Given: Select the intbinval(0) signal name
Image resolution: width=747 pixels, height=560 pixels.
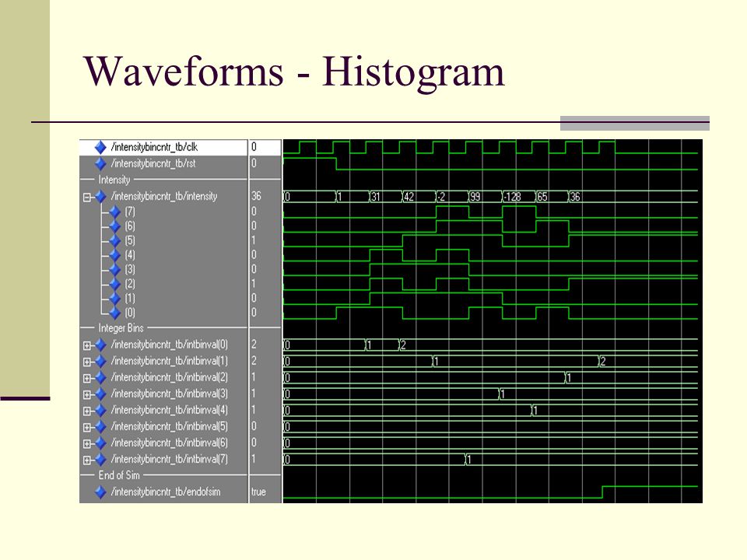Looking at the screenshot, I should coord(169,345).
